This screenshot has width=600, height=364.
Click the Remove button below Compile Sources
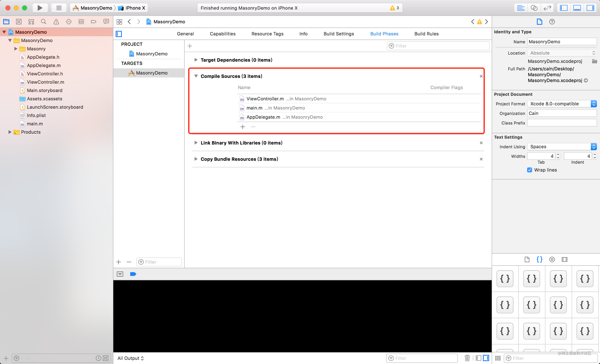[253, 126]
